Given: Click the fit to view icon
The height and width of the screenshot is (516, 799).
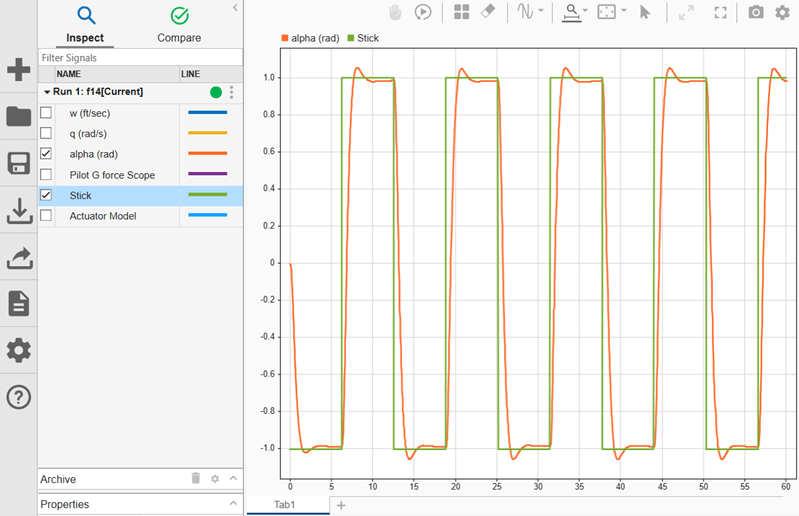Looking at the screenshot, I should pos(606,12).
